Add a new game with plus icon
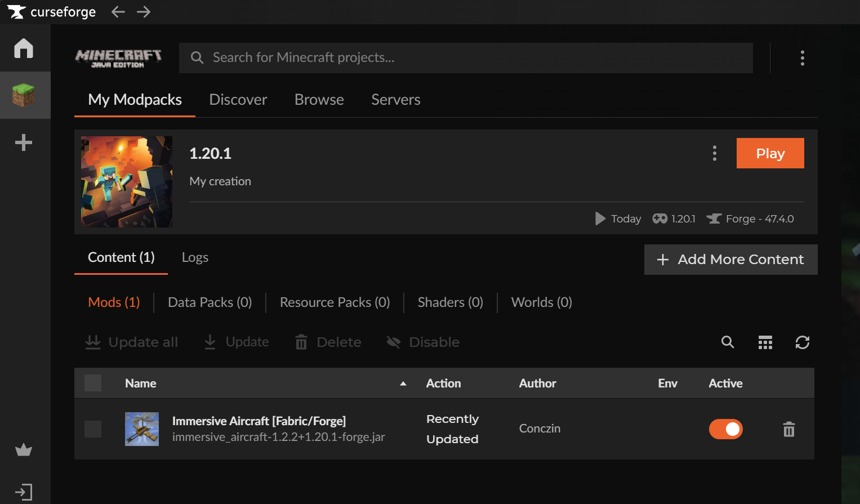This screenshot has height=504, width=860. point(24,142)
